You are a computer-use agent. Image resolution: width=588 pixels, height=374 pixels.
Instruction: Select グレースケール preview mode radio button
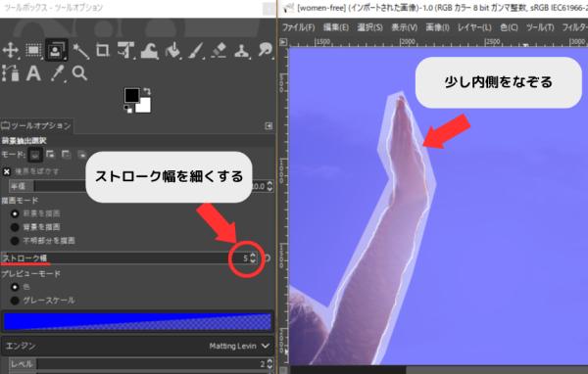click(x=15, y=301)
